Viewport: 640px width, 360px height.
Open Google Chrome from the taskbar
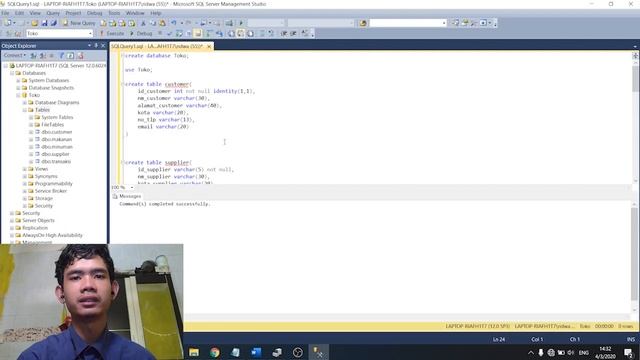pyautogui.click(x=215, y=352)
